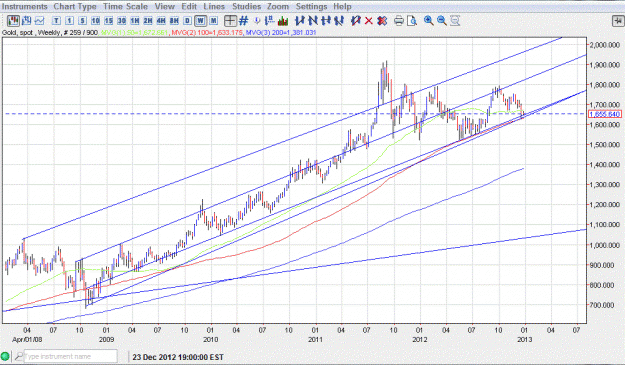Image resolution: width=625 pixels, height=365 pixels.
Task: Click the price scale arrows icon
Action: (269, 21)
